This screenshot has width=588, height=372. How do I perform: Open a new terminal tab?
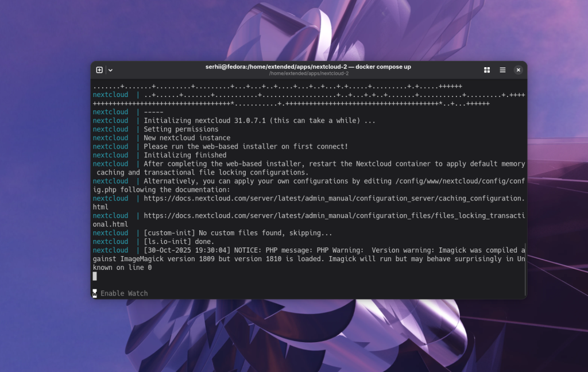tap(99, 70)
